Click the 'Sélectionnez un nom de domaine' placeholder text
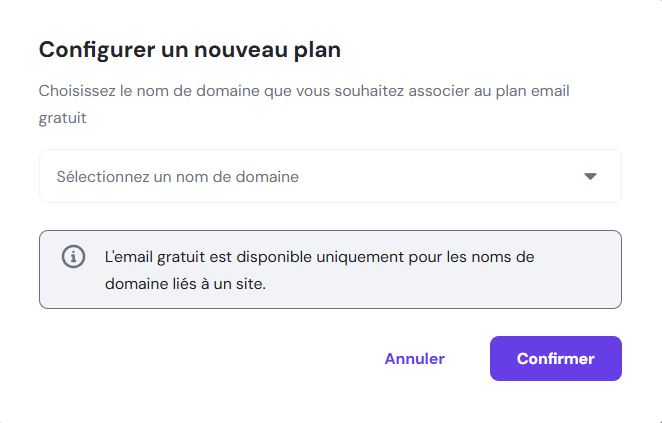 point(178,177)
